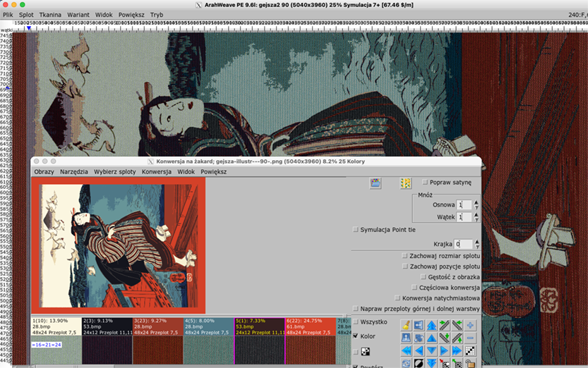Click diagonal icon with green down arrow
The height and width of the screenshot is (368, 588).
(x=445, y=338)
